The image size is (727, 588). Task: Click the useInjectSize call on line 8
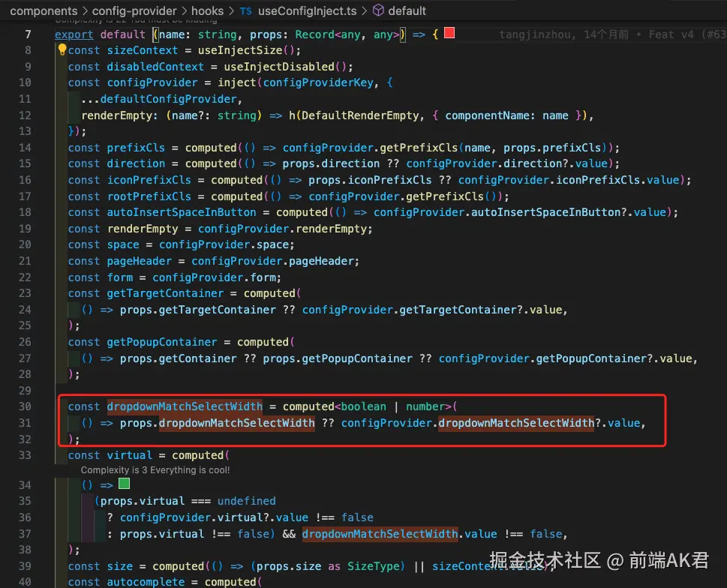pyautogui.click(x=240, y=50)
